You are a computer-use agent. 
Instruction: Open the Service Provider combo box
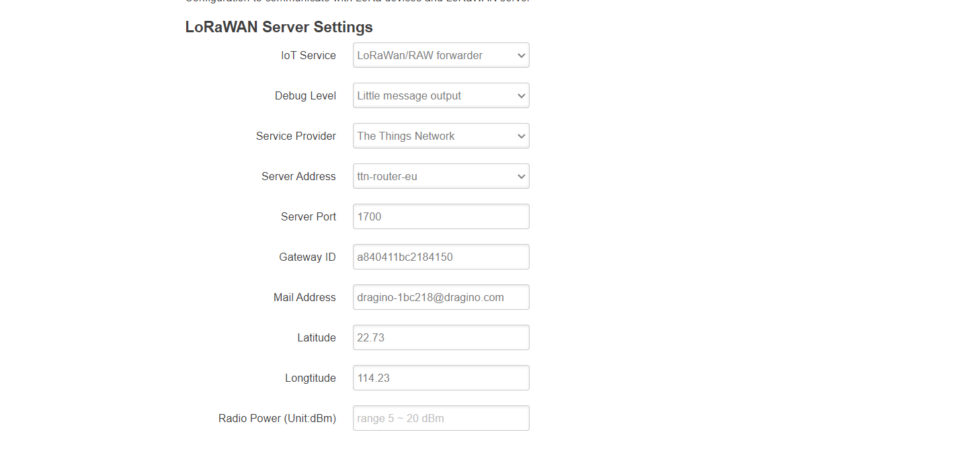(440, 136)
